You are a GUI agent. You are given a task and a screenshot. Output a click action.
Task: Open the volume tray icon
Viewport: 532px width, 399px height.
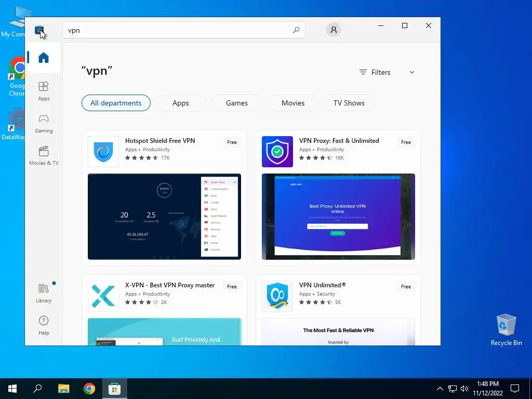tap(464, 389)
